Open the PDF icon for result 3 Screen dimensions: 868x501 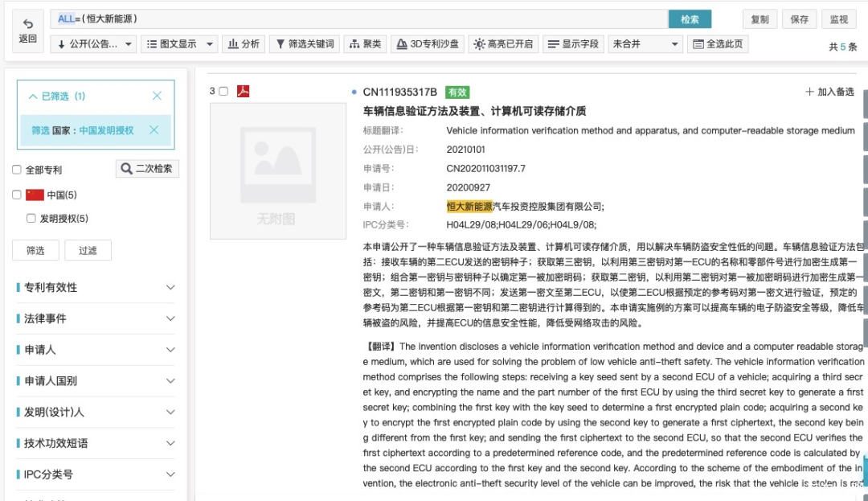243,91
